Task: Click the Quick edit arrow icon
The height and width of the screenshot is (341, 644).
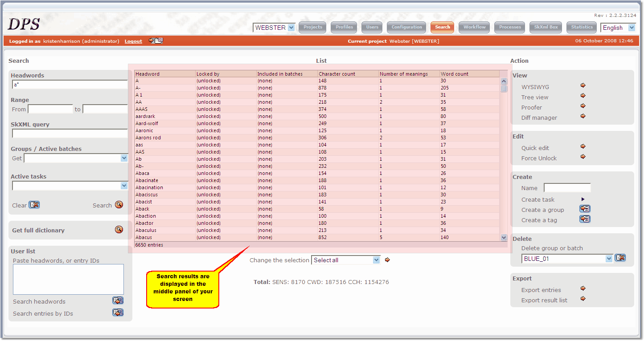Action: point(583,146)
